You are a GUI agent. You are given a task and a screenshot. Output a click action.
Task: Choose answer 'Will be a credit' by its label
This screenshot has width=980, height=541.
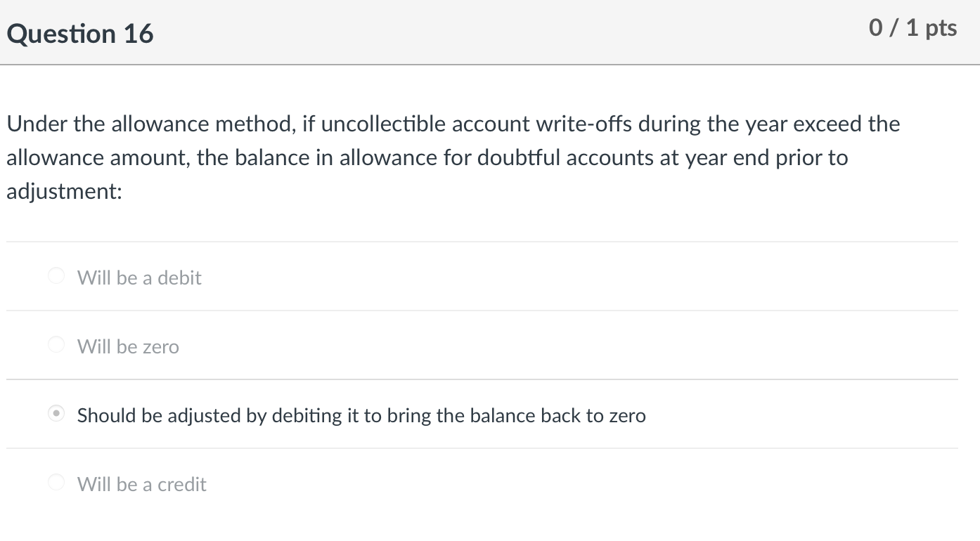tap(141, 484)
